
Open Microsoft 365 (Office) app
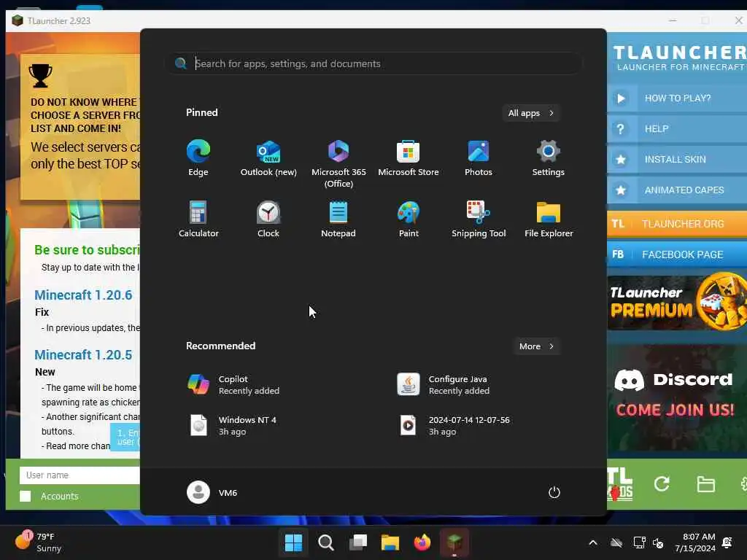click(x=338, y=164)
